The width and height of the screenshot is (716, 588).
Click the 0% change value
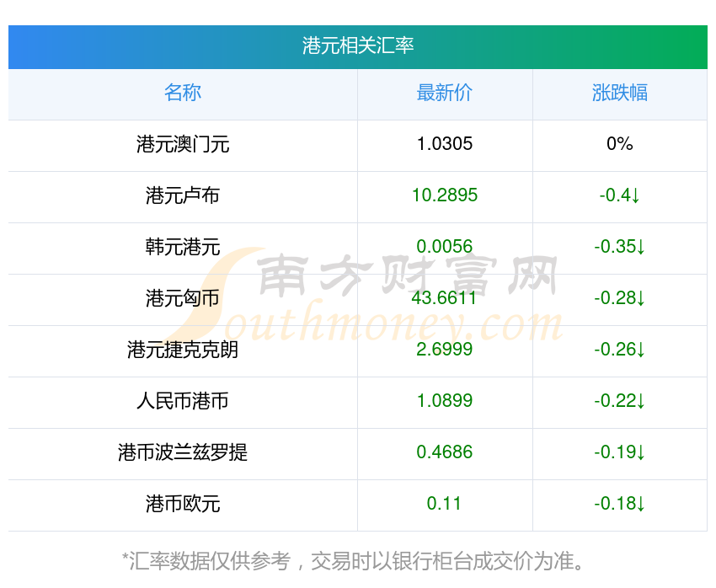(x=620, y=144)
